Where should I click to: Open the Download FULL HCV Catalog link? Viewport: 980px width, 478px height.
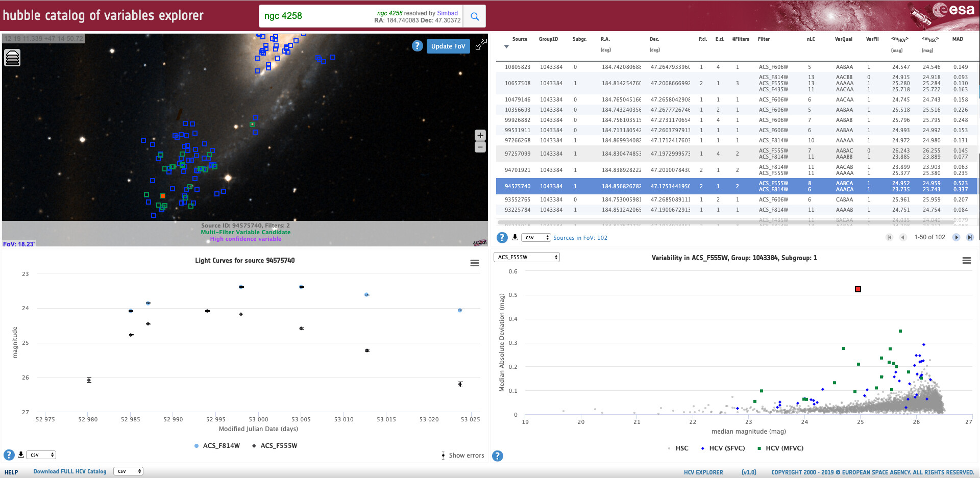(x=70, y=471)
